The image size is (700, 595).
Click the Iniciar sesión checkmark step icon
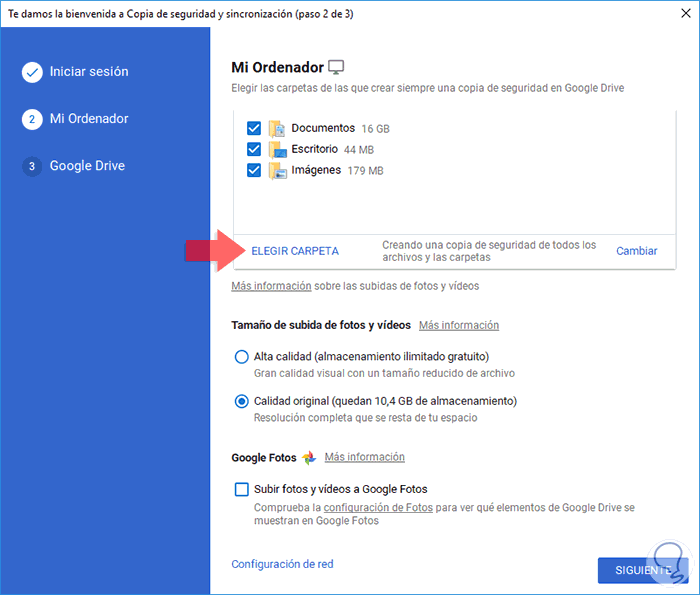point(32,72)
